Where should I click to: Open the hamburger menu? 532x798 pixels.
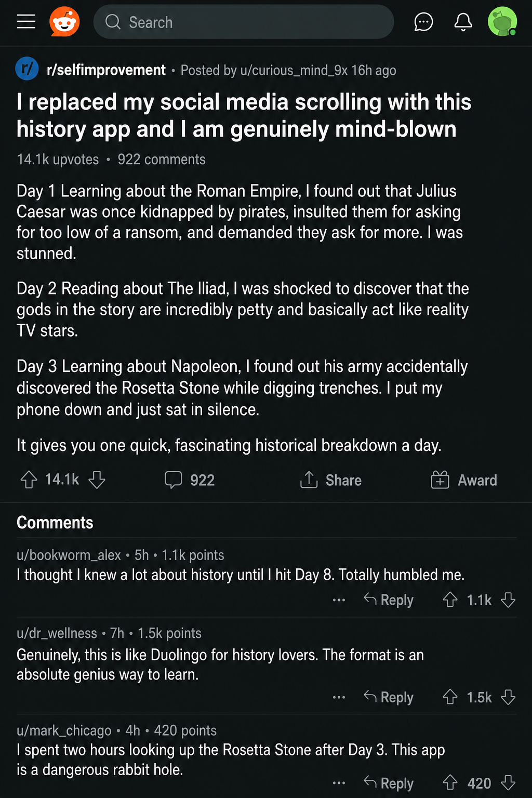coord(26,22)
